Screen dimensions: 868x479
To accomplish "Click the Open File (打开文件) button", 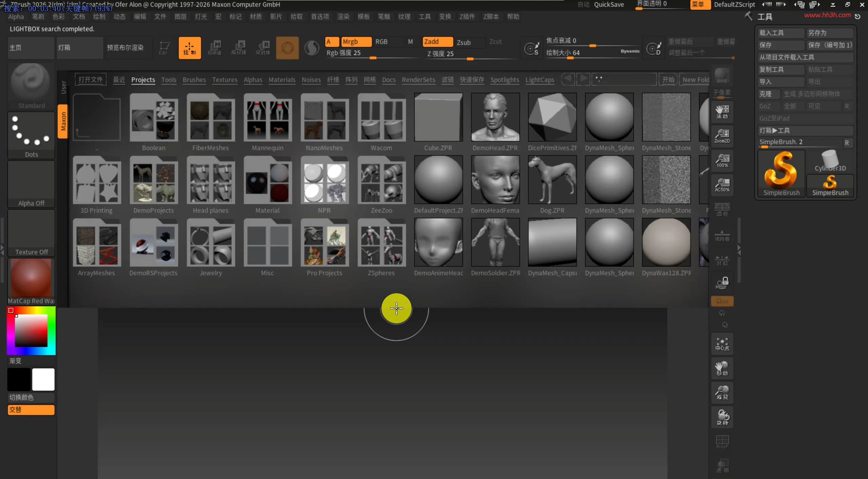I will coord(91,80).
